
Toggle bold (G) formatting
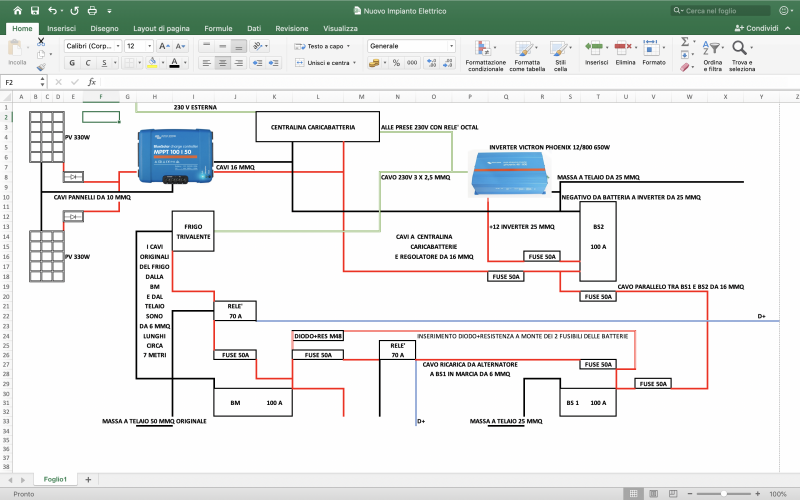point(70,63)
